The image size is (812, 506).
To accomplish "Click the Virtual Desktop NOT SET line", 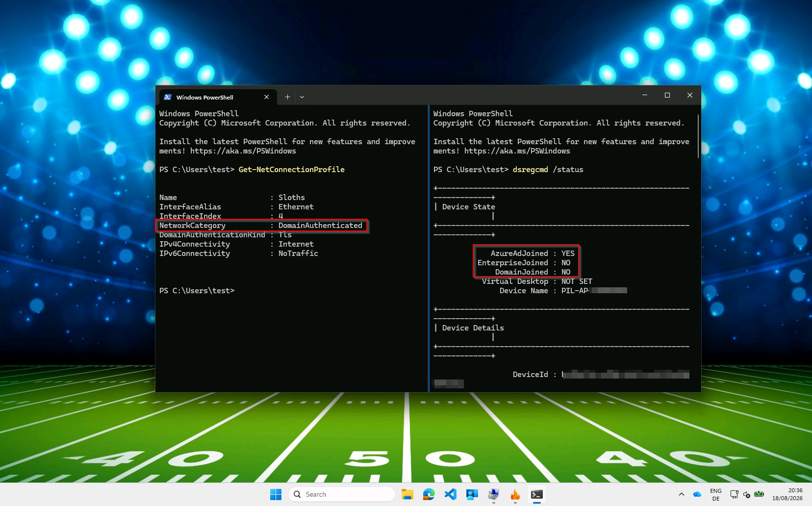I will tap(537, 281).
